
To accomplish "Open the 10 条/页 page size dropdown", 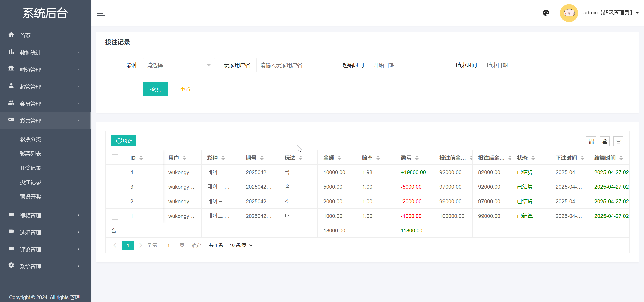I will pos(240,245).
